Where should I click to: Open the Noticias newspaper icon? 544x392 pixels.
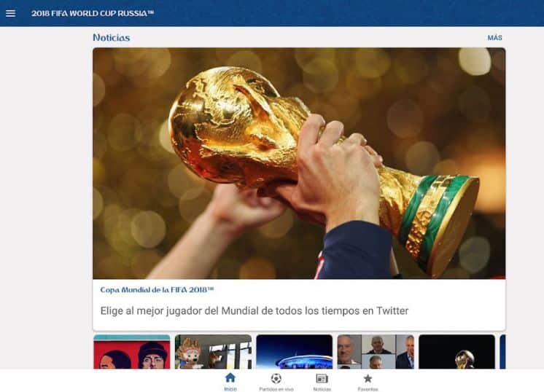coord(322,378)
